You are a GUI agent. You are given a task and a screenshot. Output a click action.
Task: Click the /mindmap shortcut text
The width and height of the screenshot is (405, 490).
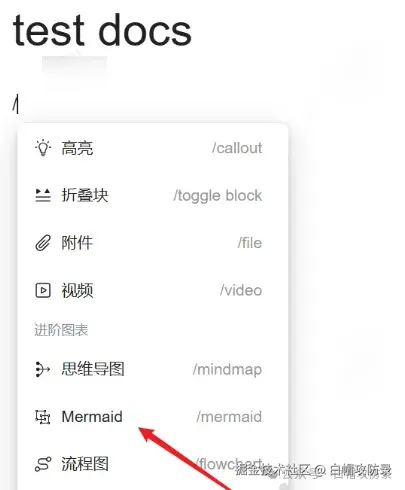point(227,370)
